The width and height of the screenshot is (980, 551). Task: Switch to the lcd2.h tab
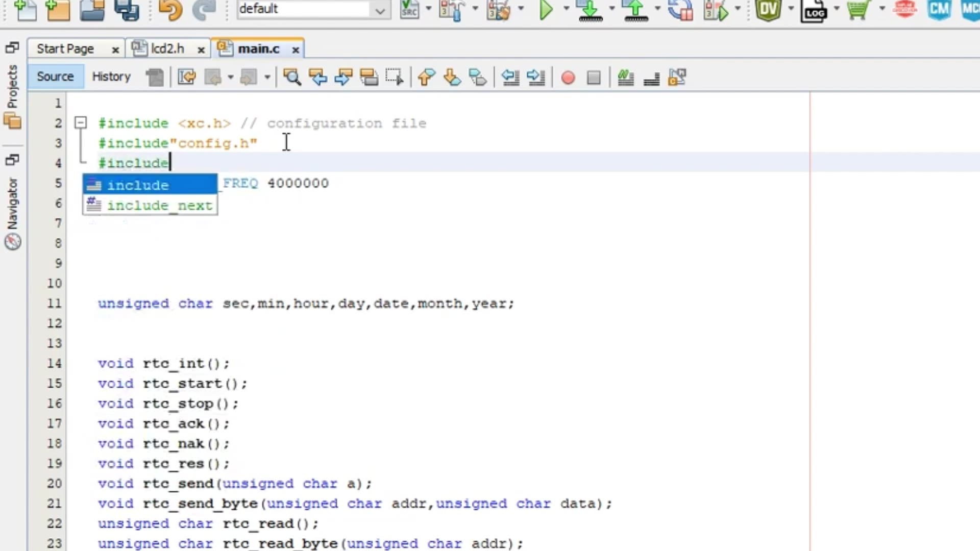[x=167, y=48]
